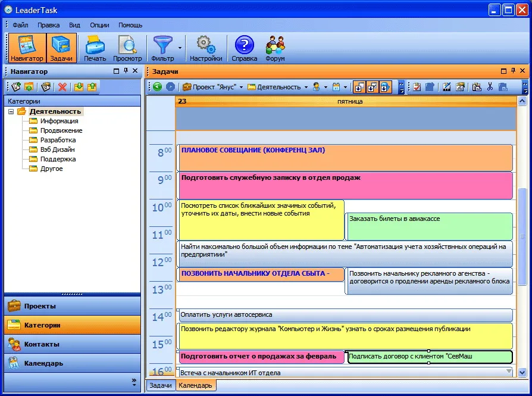
Task: Click the green back arrow in Задачи toolbar
Action: pos(157,87)
